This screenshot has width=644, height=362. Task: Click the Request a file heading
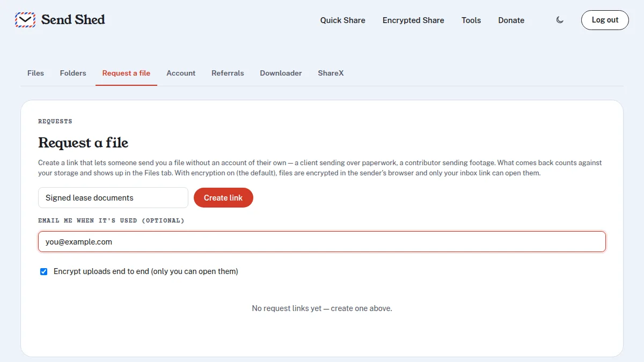[83, 143]
